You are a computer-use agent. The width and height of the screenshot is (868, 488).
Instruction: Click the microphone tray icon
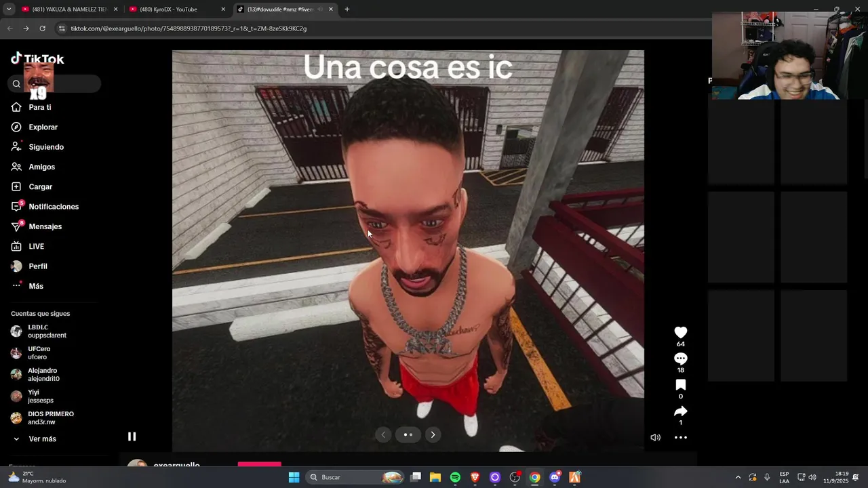767,477
